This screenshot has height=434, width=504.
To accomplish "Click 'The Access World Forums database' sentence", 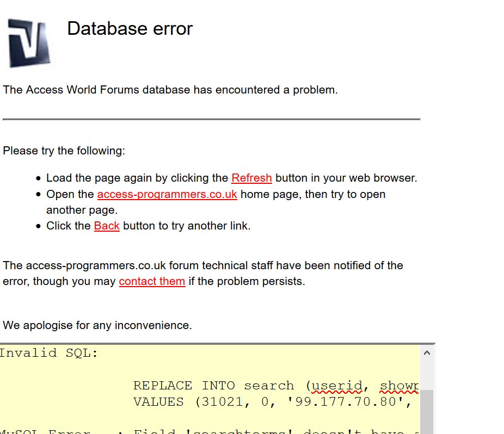I will (x=170, y=90).
